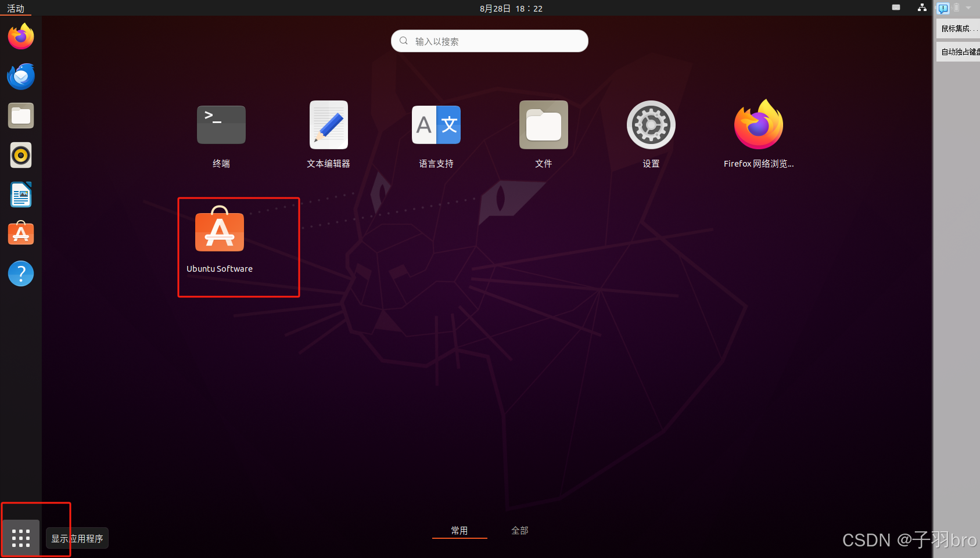The height and width of the screenshot is (558, 980).
Task: Open the 设置 settings app
Action: click(651, 134)
